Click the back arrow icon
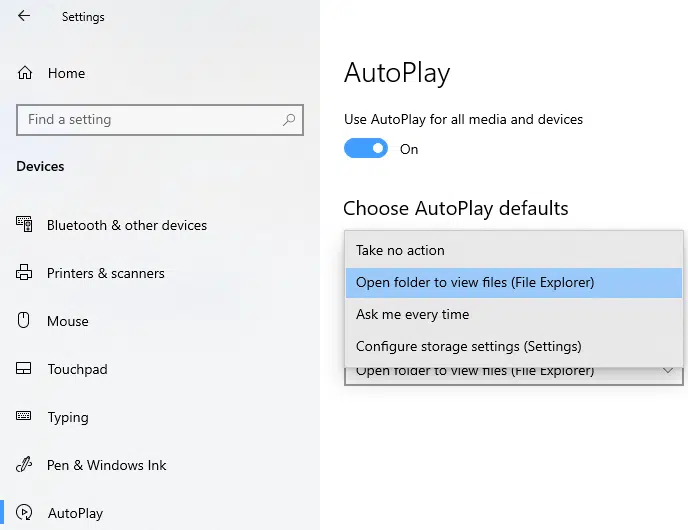Screen dimensions: 688x530 point(24,16)
